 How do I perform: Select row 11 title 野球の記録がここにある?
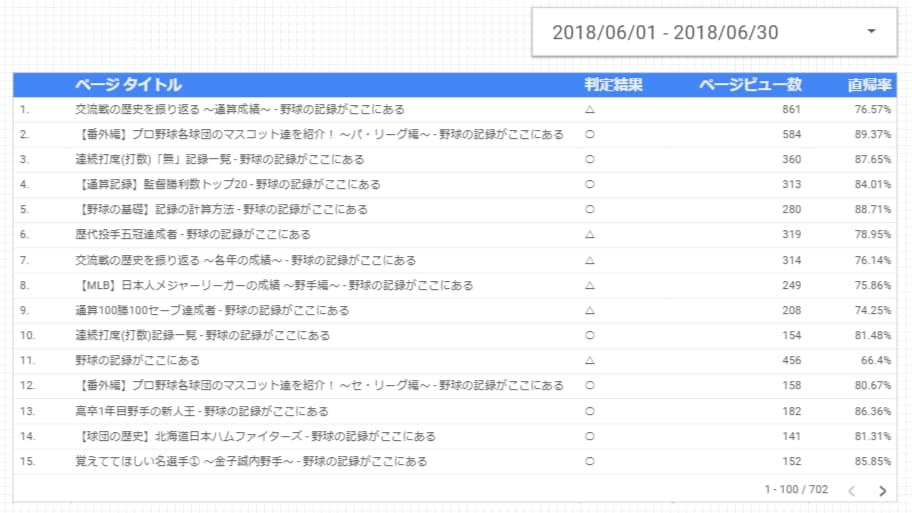137,360
